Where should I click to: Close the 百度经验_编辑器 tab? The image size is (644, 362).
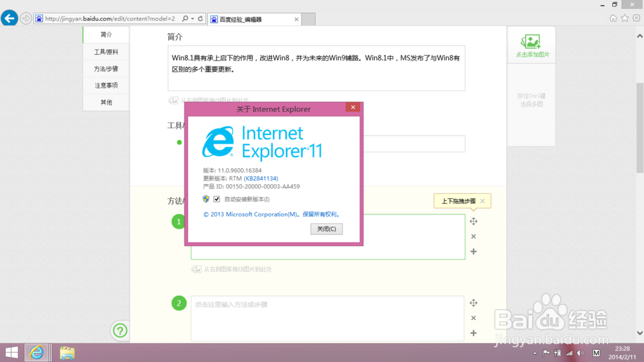296,19
